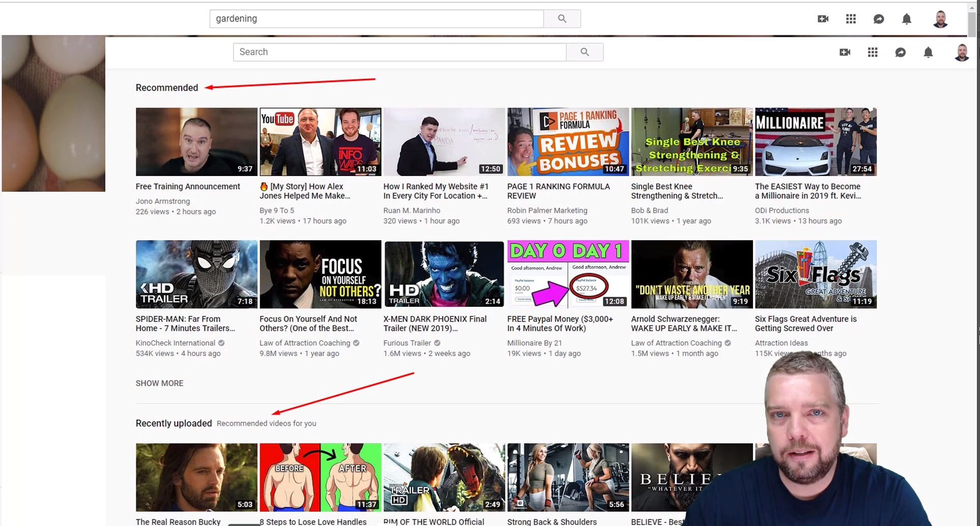Open the Ruan M. Marinho channel link

click(x=412, y=211)
